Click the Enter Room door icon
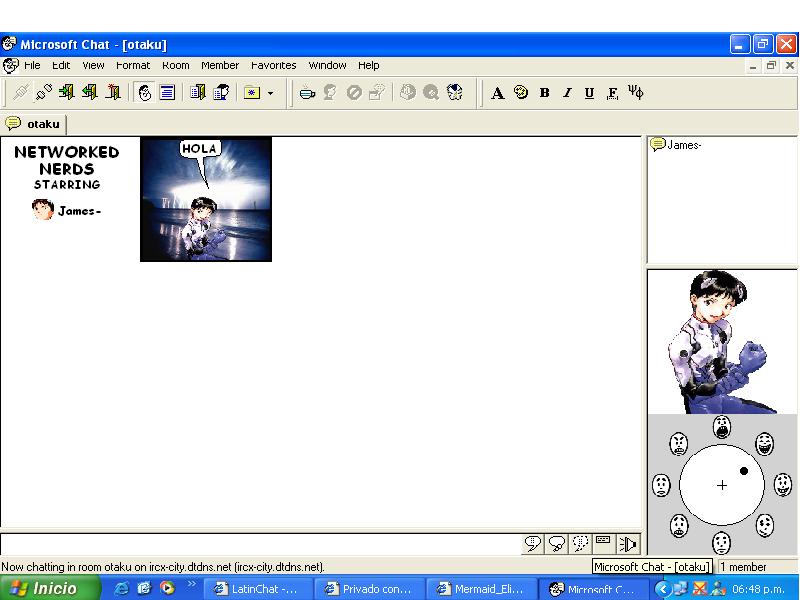 (x=67, y=92)
